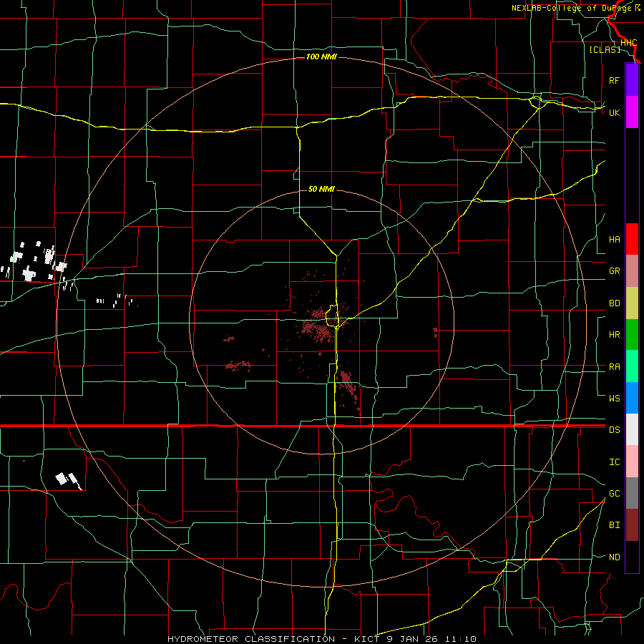Click the HA red legend swatch
Viewport: 644px width, 644px height.
(632, 239)
